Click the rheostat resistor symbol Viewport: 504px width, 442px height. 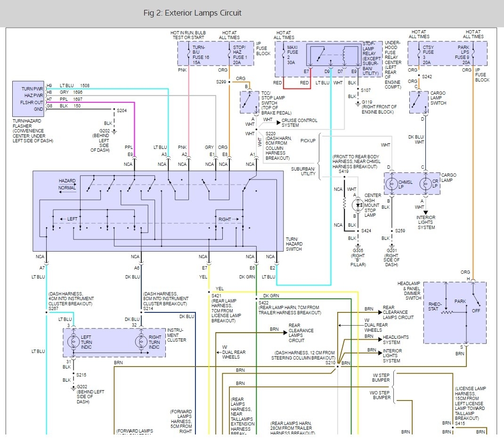pos(447,312)
